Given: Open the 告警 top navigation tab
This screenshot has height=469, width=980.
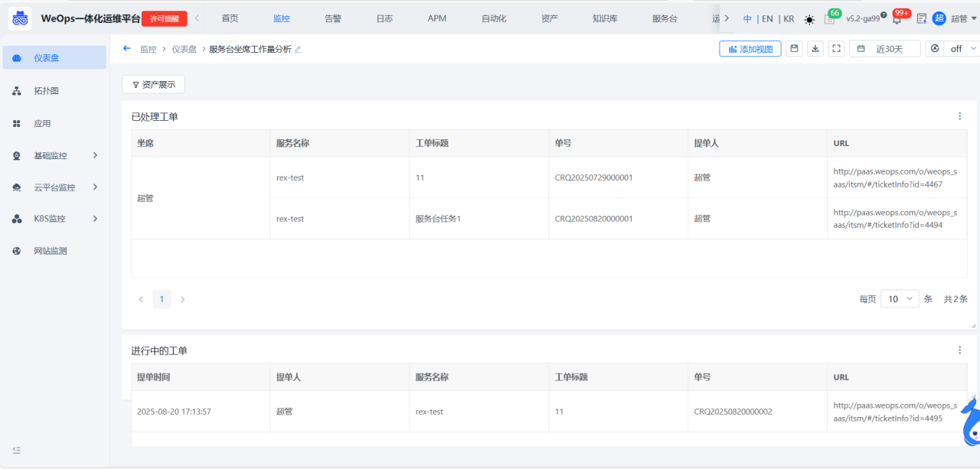Looking at the screenshot, I should (333, 18).
